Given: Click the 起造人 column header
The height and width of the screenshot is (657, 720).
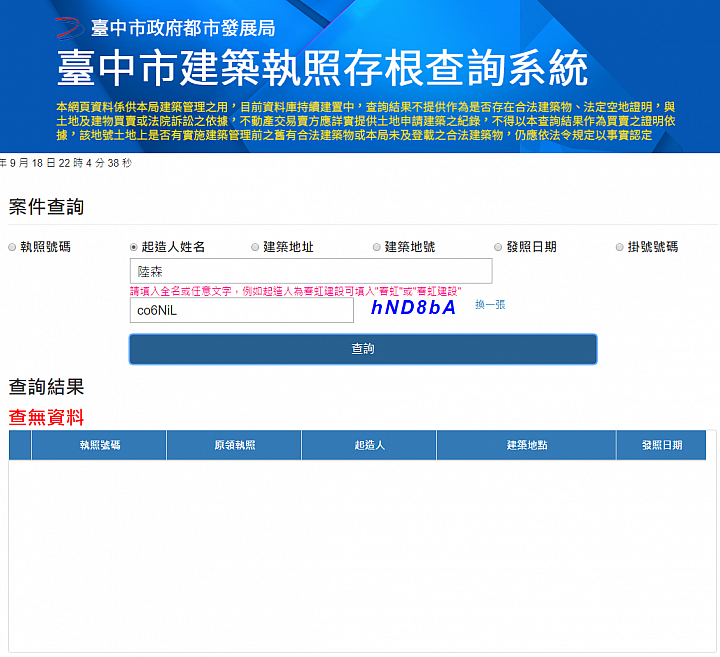Looking at the screenshot, I should point(369,445).
